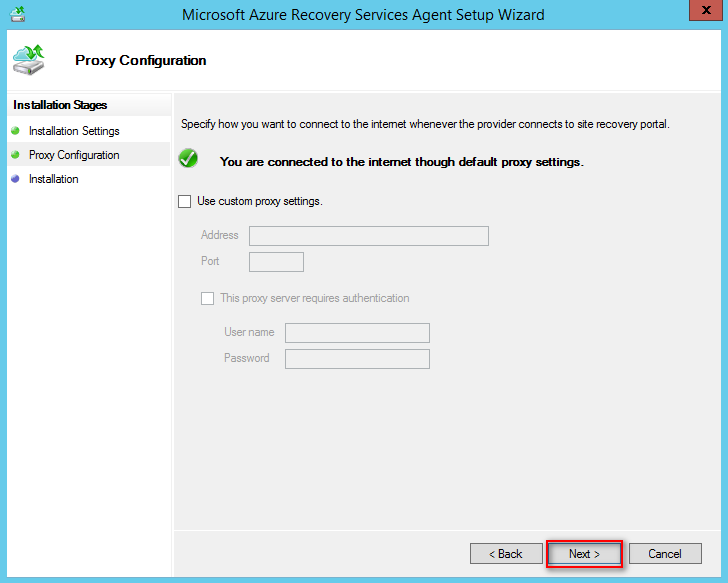Click the title bar backup agent icon

[x=18, y=14]
